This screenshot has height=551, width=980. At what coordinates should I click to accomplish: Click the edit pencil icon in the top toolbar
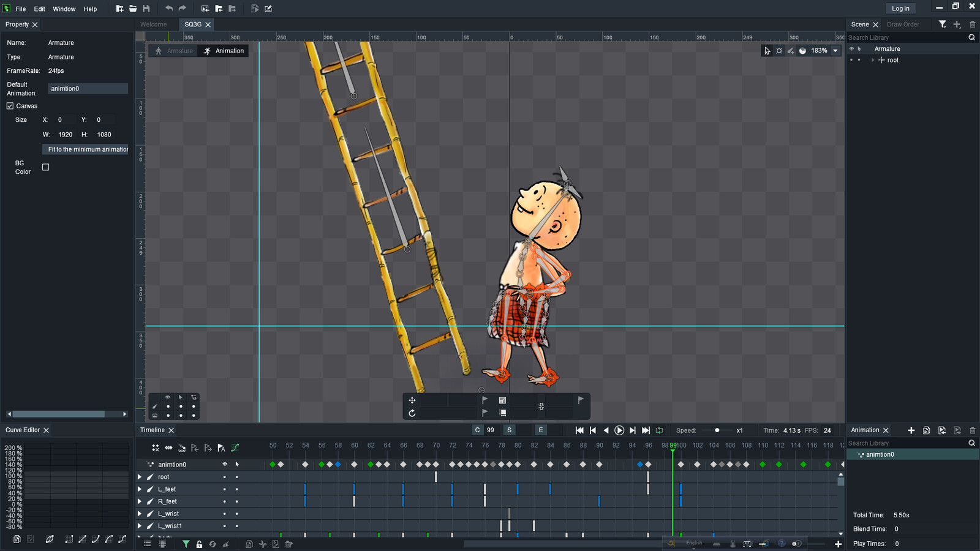268,9
